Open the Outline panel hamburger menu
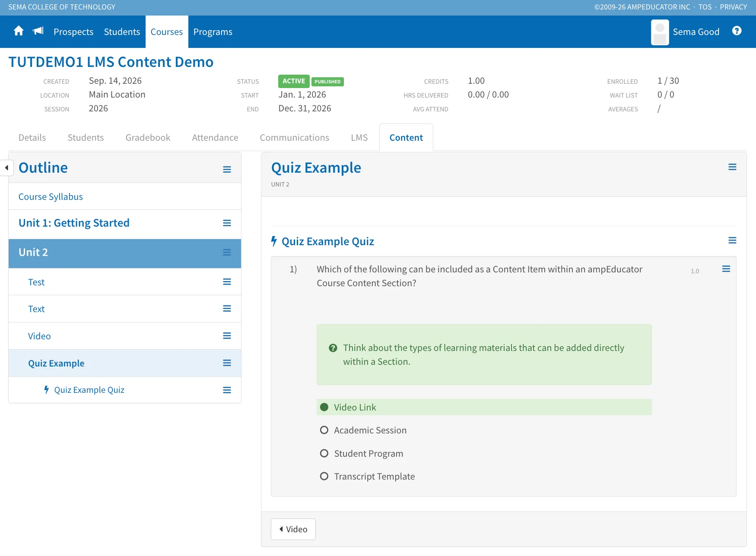The width and height of the screenshot is (756, 556). pos(227,170)
